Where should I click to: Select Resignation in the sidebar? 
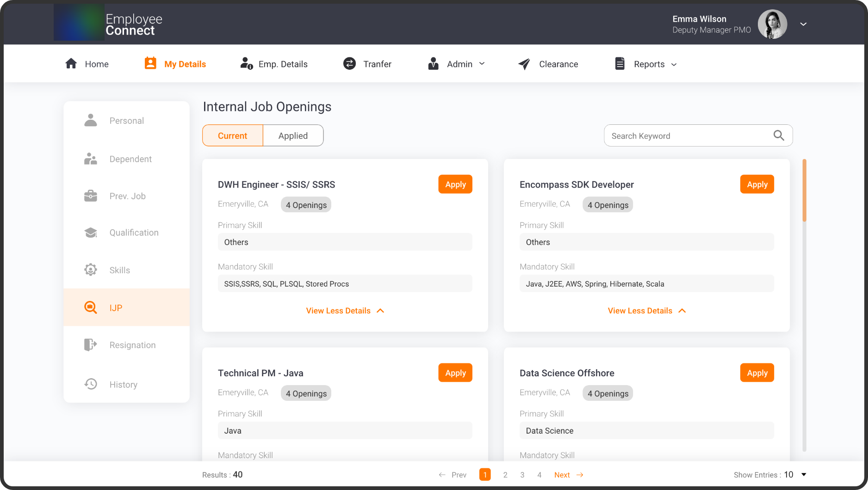[x=126, y=345]
